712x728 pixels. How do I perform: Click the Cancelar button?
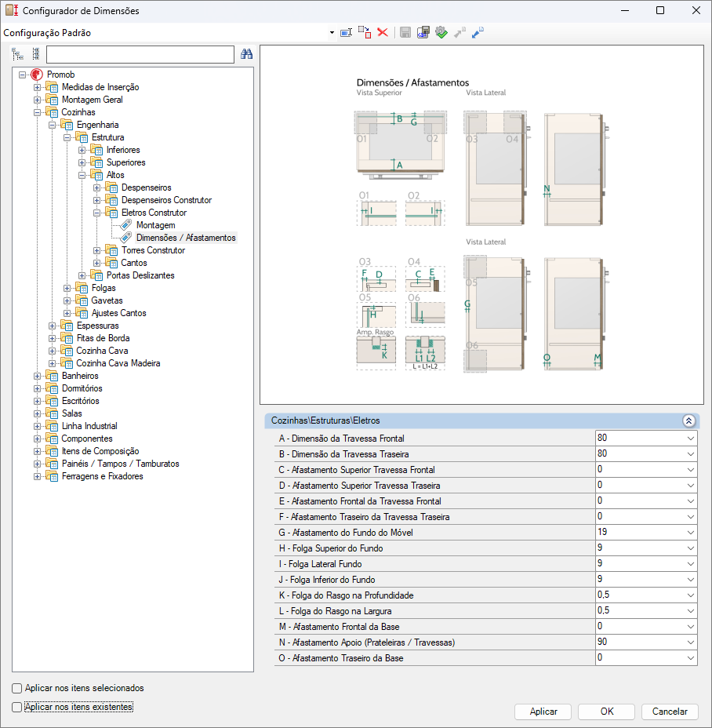click(x=670, y=712)
